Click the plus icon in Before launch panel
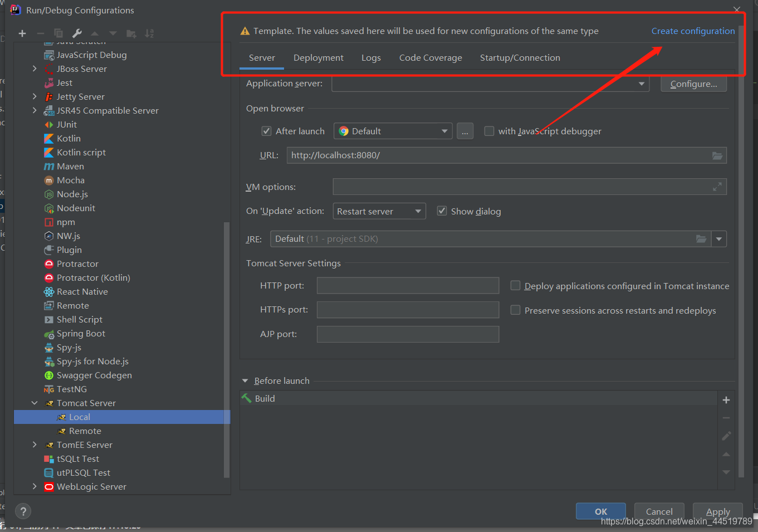Viewport: 758px width, 532px height. pyautogui.click(x=726, y=400)
